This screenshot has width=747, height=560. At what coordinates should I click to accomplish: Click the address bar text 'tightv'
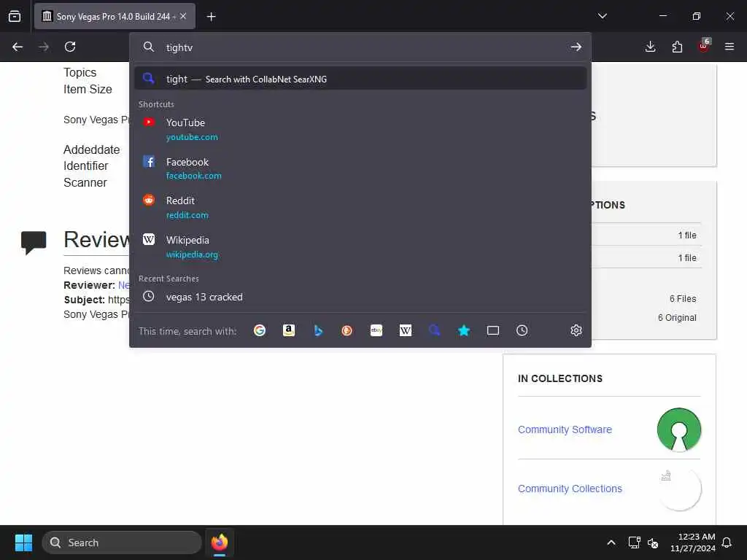(179, 47)
